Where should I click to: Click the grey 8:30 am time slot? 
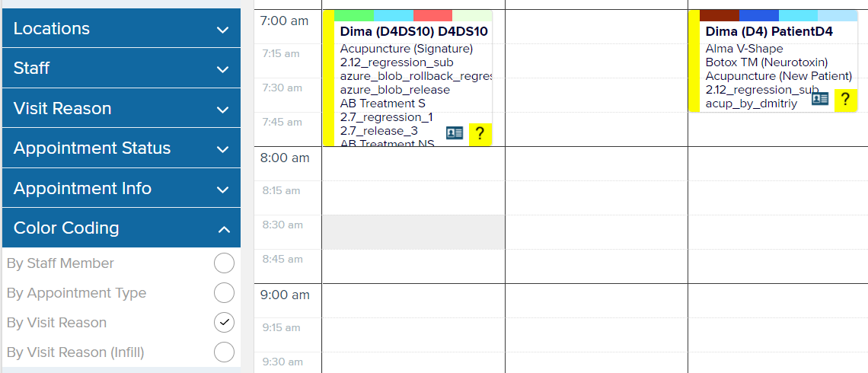(413, 232)
